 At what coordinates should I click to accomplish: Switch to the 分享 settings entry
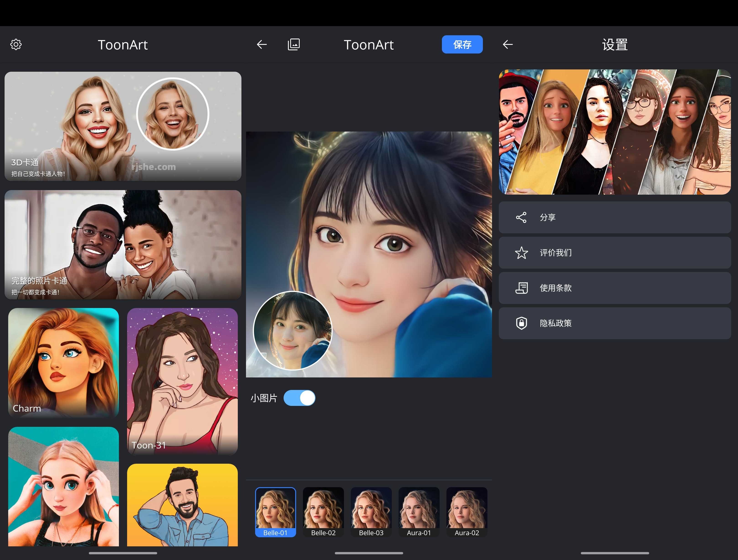tap(615, 217)
